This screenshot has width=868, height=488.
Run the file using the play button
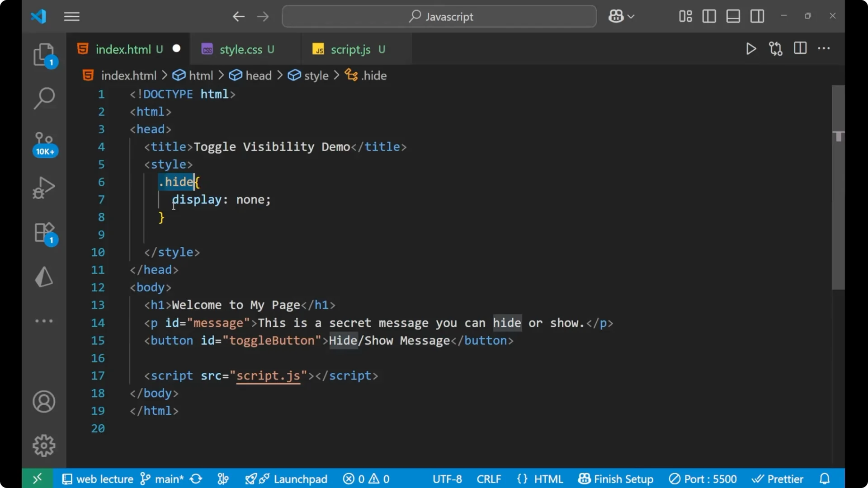tap(751, 49)
